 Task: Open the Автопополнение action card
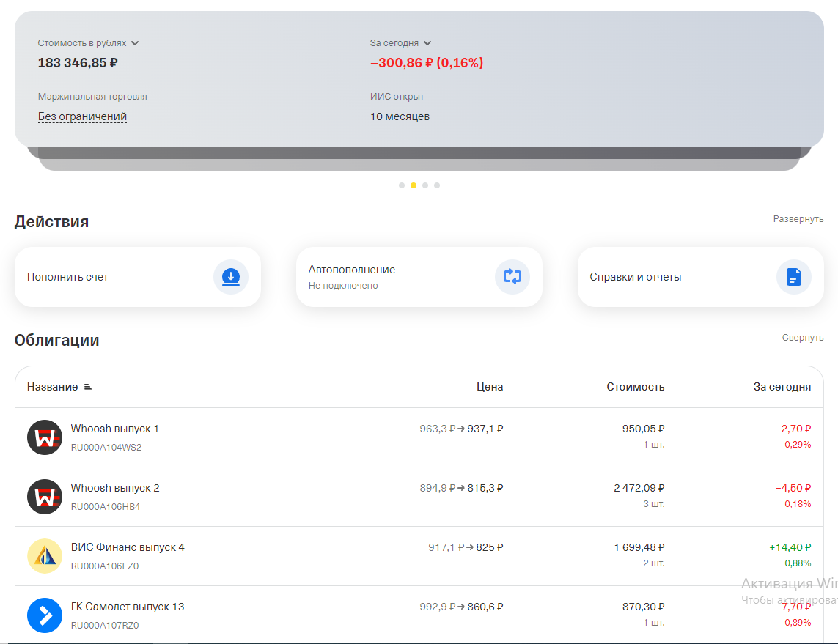pyautogui.click(x=419, y=277)
